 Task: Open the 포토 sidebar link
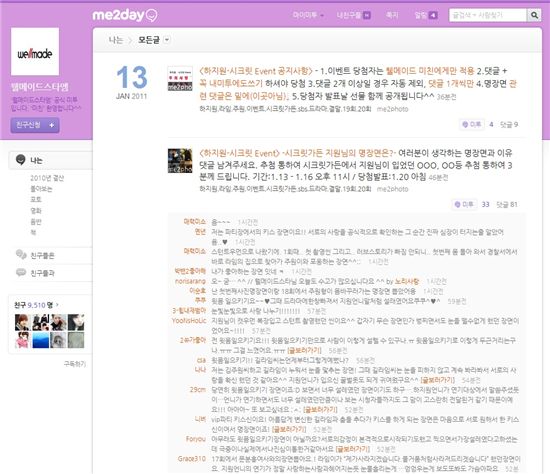coord(36,199)
